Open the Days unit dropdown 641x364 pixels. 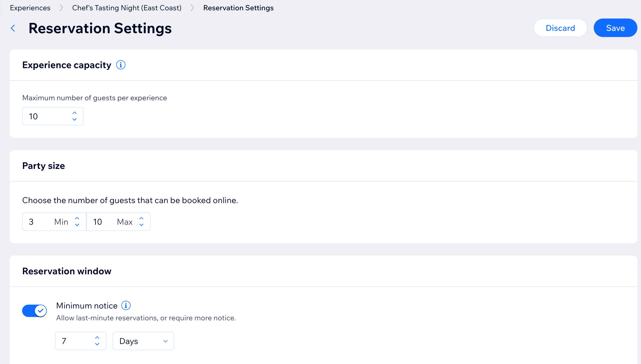pyautogui.click(x=143, y=341)
